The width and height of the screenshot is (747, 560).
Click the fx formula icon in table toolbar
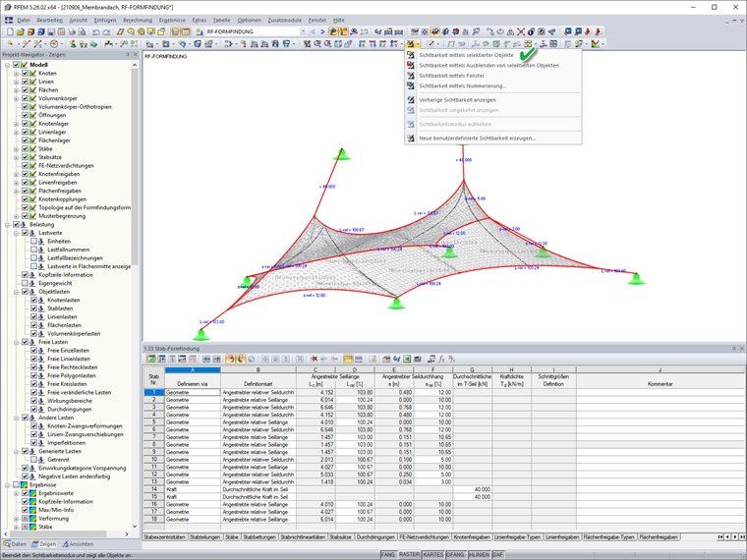point(441,359)
